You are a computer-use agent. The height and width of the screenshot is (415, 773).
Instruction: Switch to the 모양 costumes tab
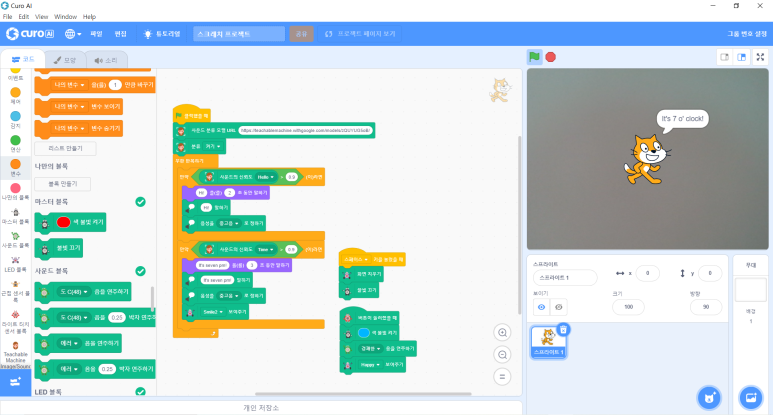pyautogui.click(x=65, y=60)
